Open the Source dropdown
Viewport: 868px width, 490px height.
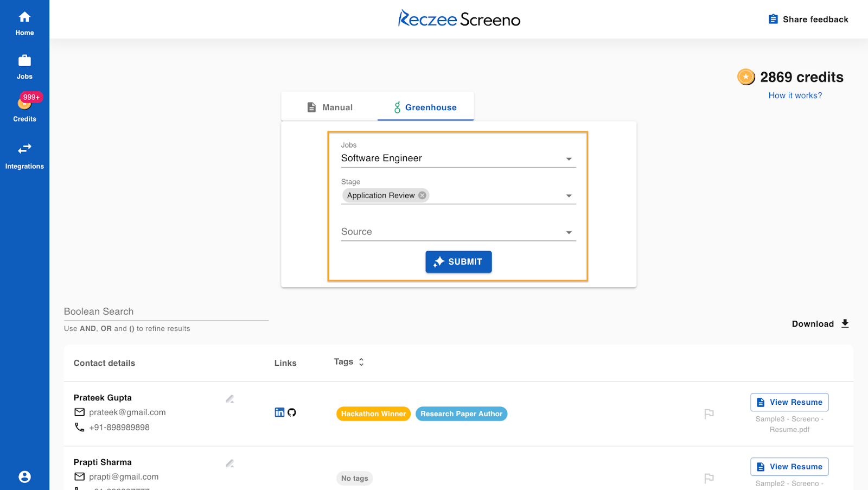click(458, 232)
